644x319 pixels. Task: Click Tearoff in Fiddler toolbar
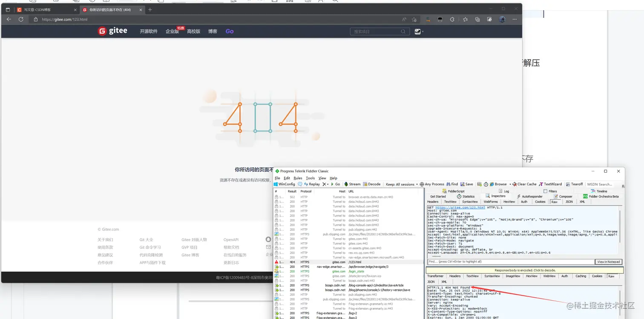(574, 184)
